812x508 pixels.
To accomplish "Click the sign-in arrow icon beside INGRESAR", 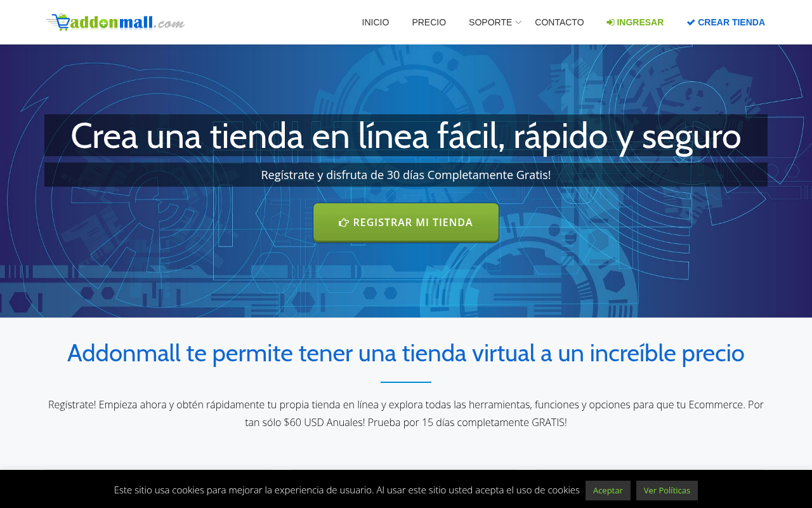I will point(610,22).
